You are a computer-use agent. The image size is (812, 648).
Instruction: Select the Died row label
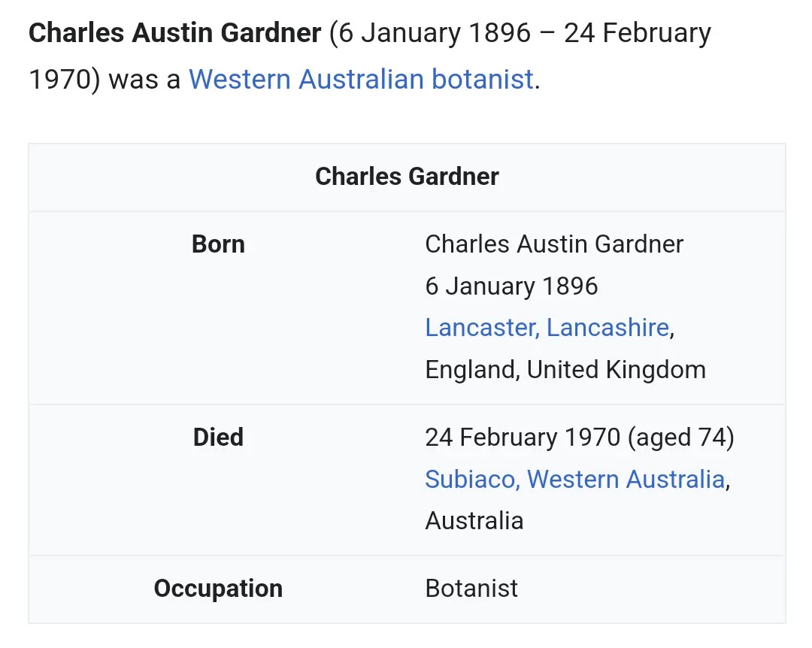(x=218, y=438)
